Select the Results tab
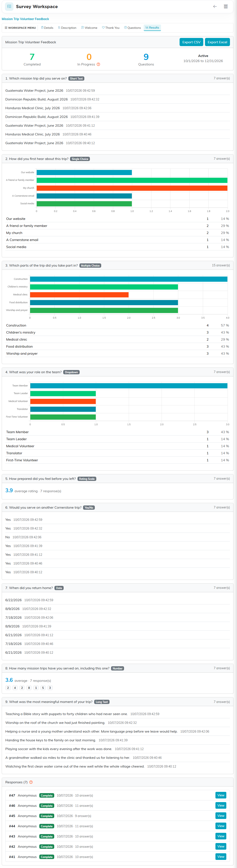Image resolution: width=237 pixels, height=868 pixels. [152, 28]
